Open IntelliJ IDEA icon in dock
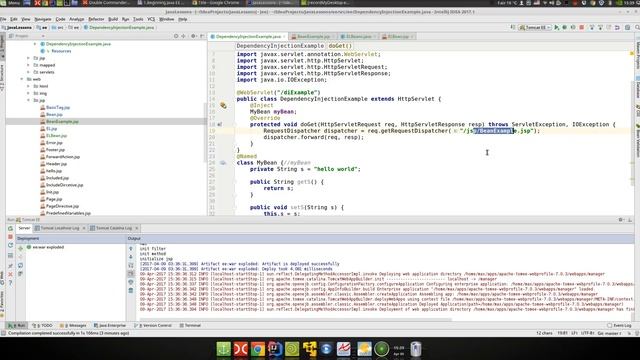This screenshot has width=640, height=360. pos(275,349)
